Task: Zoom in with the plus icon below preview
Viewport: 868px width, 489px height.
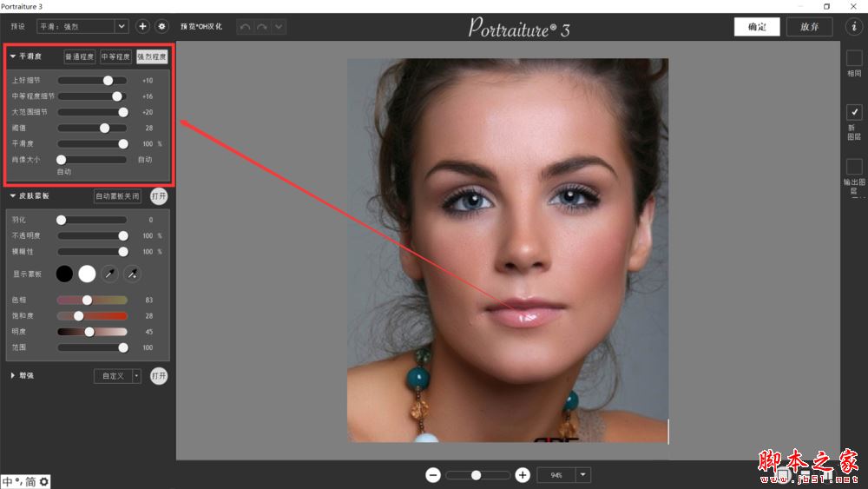Action: coord(522,474)
